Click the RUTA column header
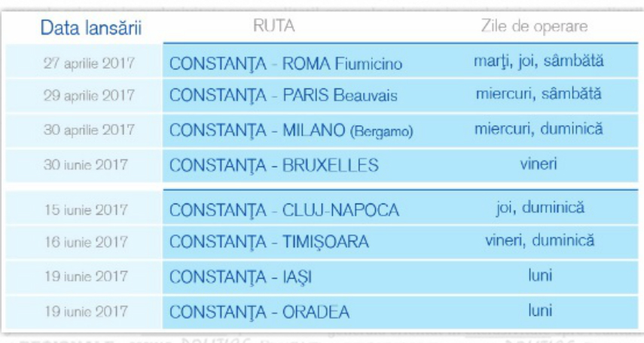The height and width of the screenshot is (343, 644). tap(273, 26)
